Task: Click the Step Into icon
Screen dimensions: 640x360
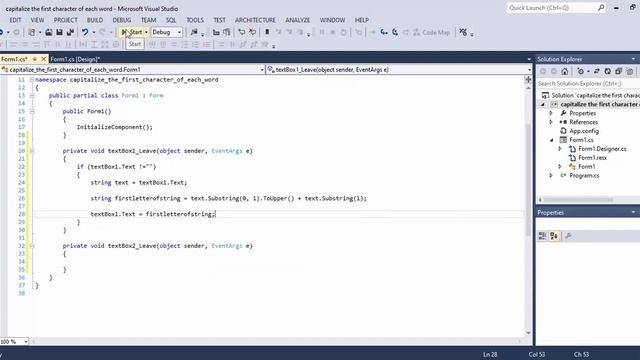Action: [384, 32]
